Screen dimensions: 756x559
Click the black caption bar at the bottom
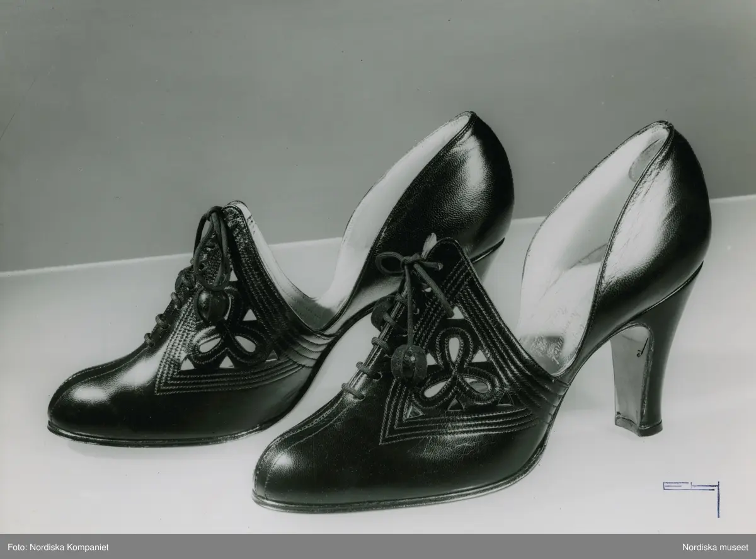[378, 546]
